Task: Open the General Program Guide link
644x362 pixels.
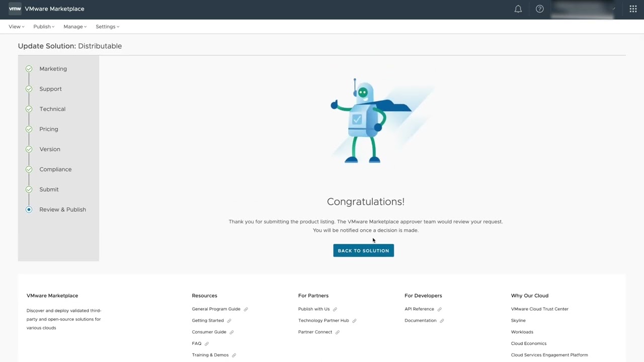Action: coord(216,309)
